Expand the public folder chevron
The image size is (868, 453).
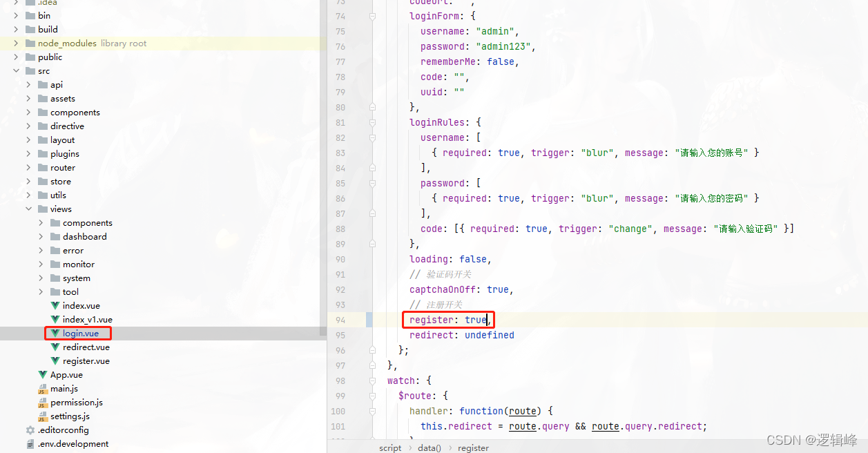click(x=16, y=57)
